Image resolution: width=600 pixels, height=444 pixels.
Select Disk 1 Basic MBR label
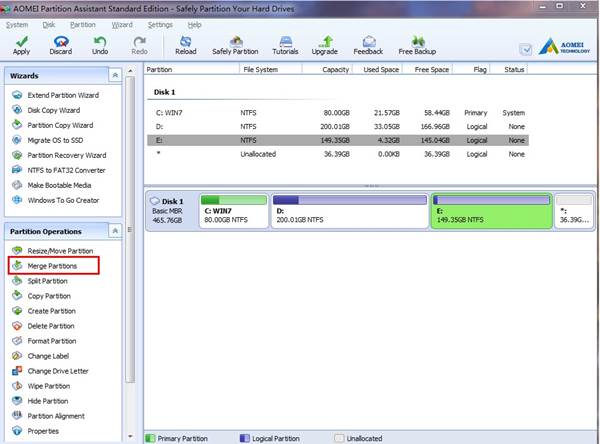(168, 211)
